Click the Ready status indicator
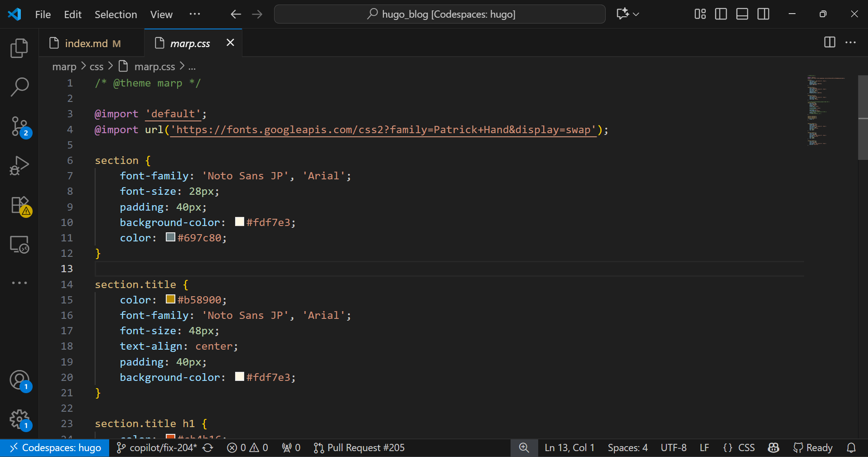Viewport: 868px width, 457px height. (x=813, y=448)
